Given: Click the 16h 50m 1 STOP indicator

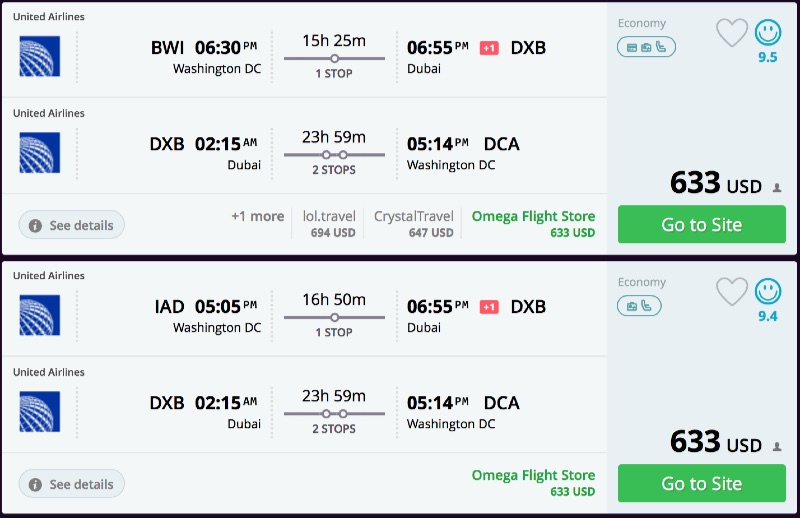Looking at the screenshot, I should pyautogui.click(x=334, y=316).
